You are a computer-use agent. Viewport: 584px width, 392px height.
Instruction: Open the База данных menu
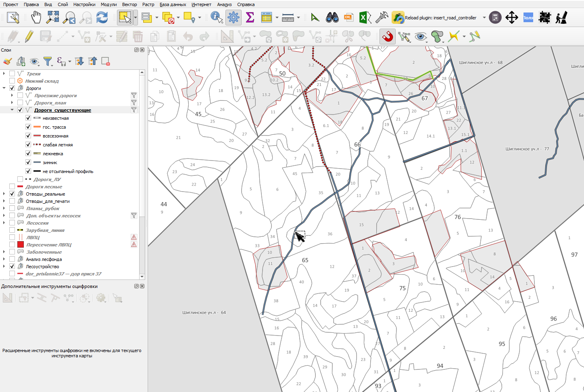tap(173, 4)
